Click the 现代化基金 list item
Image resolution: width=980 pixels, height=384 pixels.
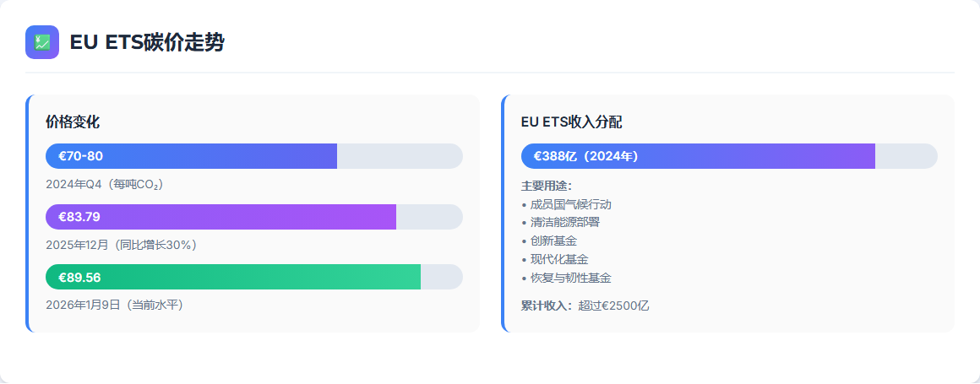coord(559,259)
